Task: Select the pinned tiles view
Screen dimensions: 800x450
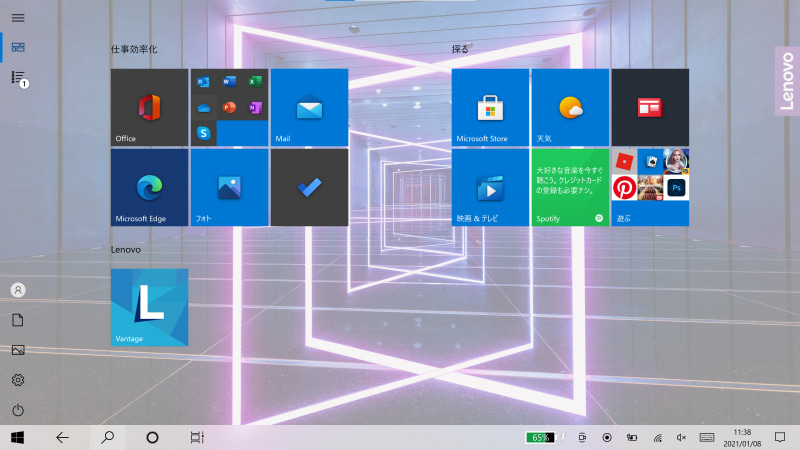Action: point(18,47)
